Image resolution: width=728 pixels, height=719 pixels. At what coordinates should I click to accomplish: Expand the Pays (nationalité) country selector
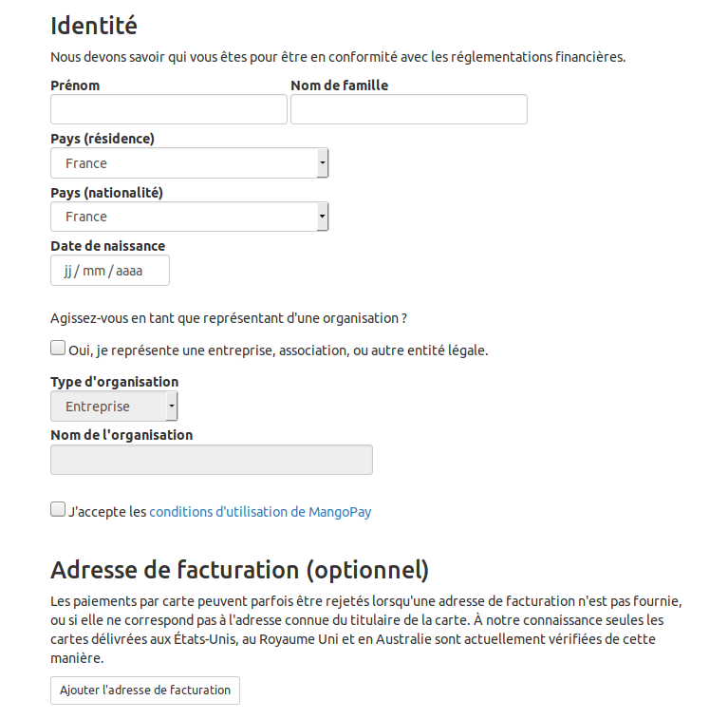189,217
